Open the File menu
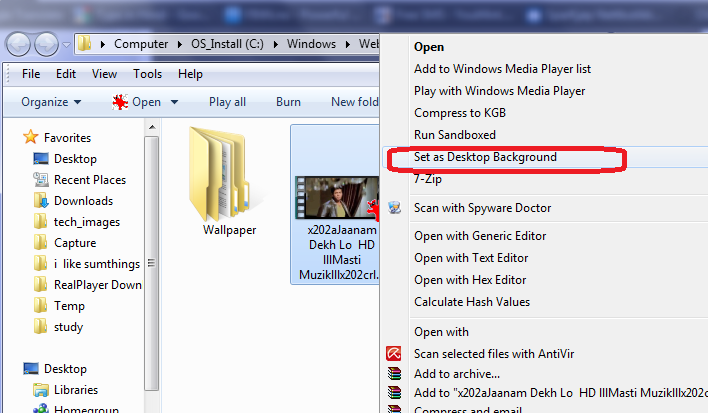 [x=31, y=74]
